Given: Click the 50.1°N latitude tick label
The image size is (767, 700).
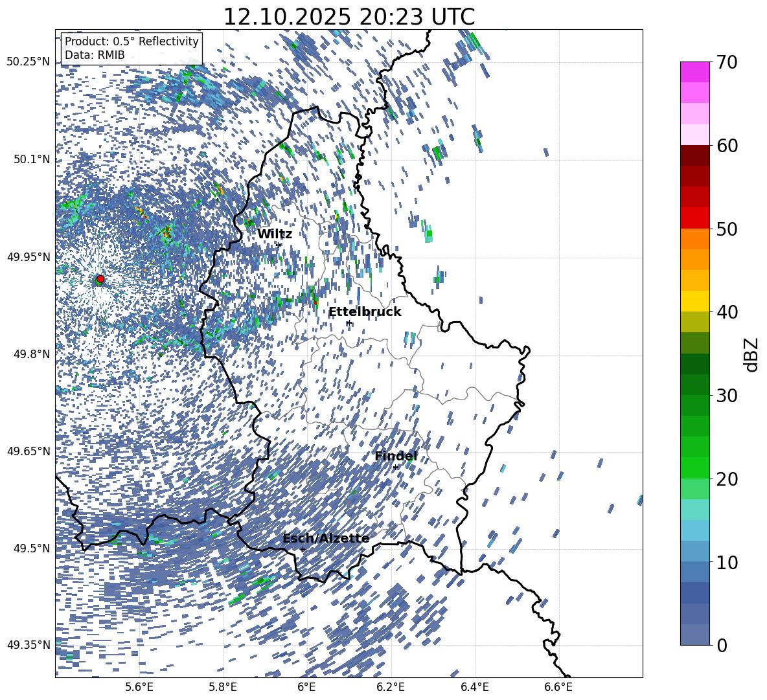Looking at the screenshot, I should tap(32, 159).
